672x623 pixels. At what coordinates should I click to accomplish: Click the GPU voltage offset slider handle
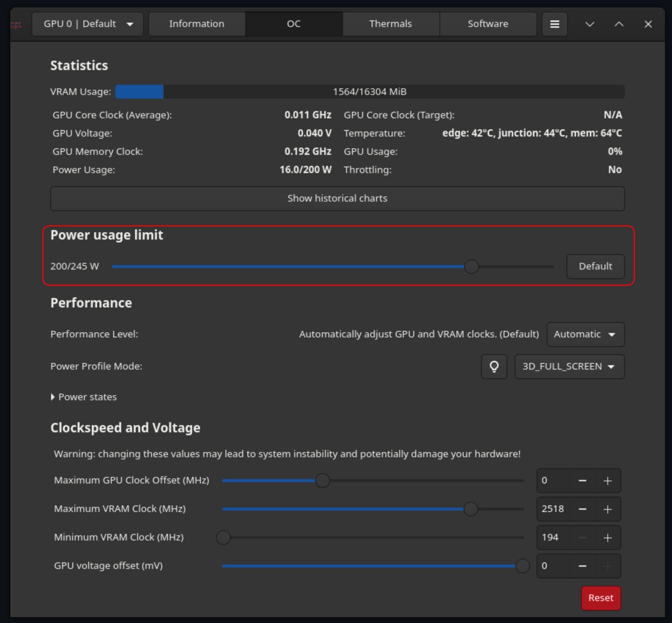tap(522, 566)
